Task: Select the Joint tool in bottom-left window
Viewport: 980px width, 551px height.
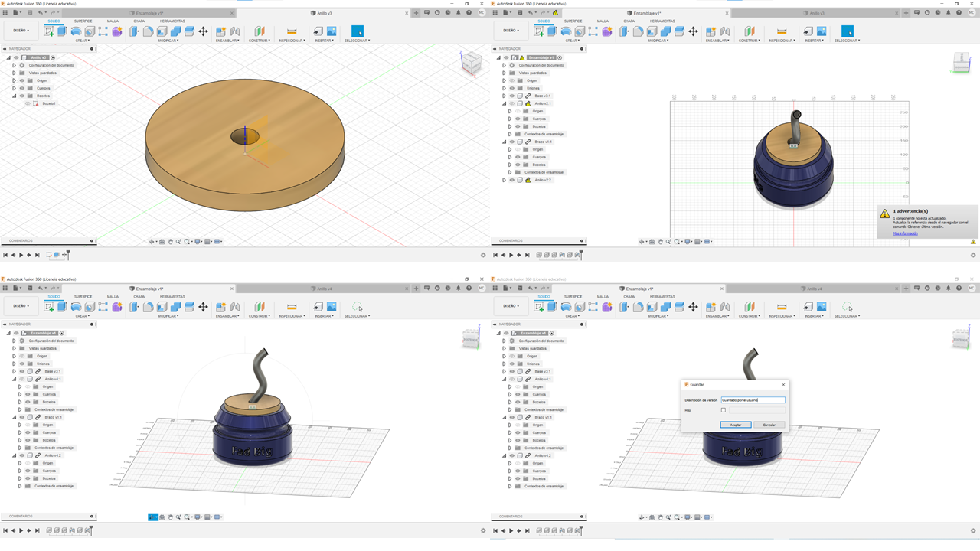Action: [235, 307]
